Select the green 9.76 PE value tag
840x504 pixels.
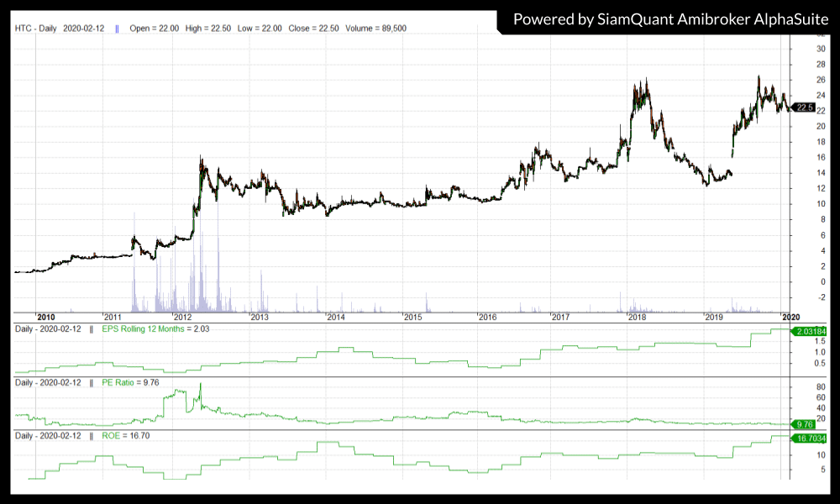click(804, 424)
